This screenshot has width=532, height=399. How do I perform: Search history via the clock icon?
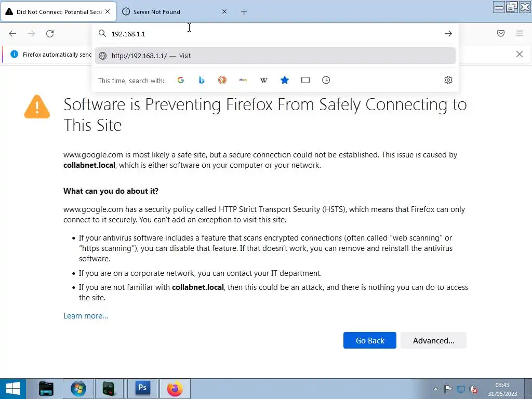326,80
